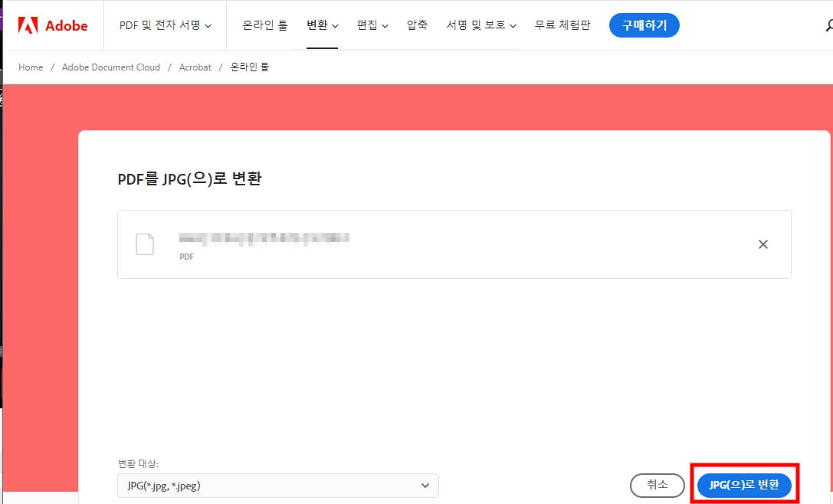This screenshot has width=833, height=504.
Task: Select the 온라인 툴 menu item
Action: click(264, 25)
